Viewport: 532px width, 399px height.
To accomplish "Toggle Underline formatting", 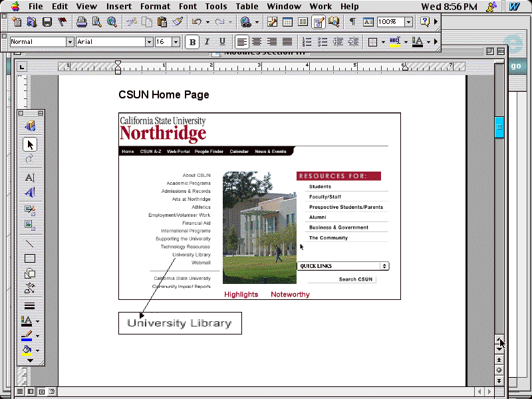I will [x=222, y=42].
